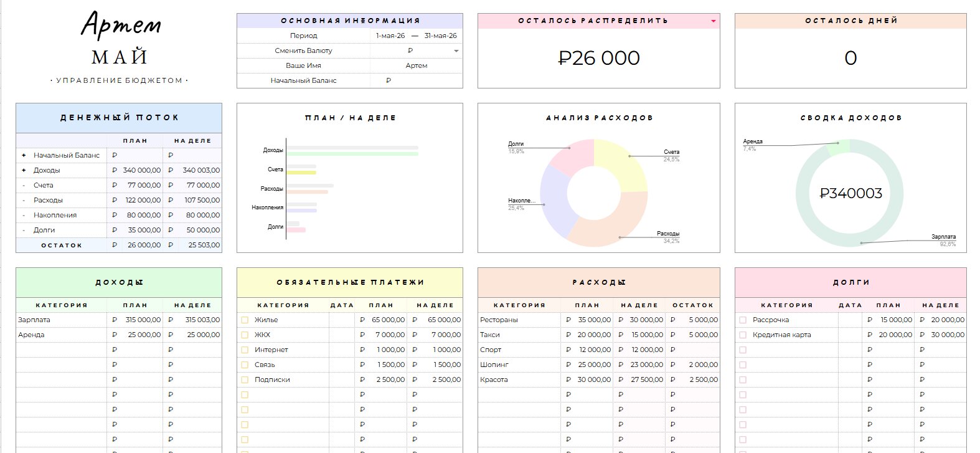Select the Начальный Баланс value cell in Основная информация
The width and height of the screenshot is (980, 453).
tap(417, 80)
